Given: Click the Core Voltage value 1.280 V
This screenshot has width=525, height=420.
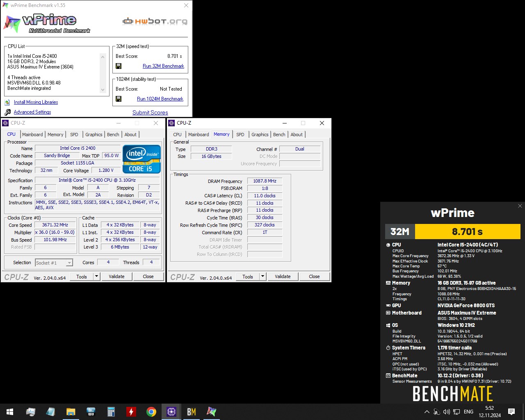Looking at the screenshot, I should (106, 170).
